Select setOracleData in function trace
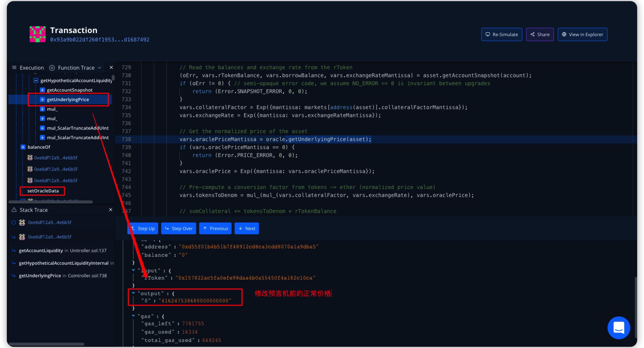 coord(43,191)
